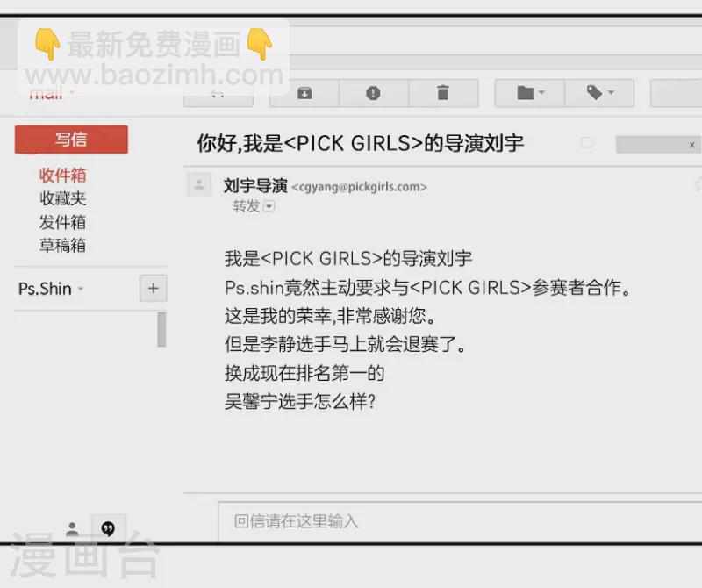Click the plus button next to Ps.Shin
Viewport: 702px width, 588px height.
click(153, 289)
